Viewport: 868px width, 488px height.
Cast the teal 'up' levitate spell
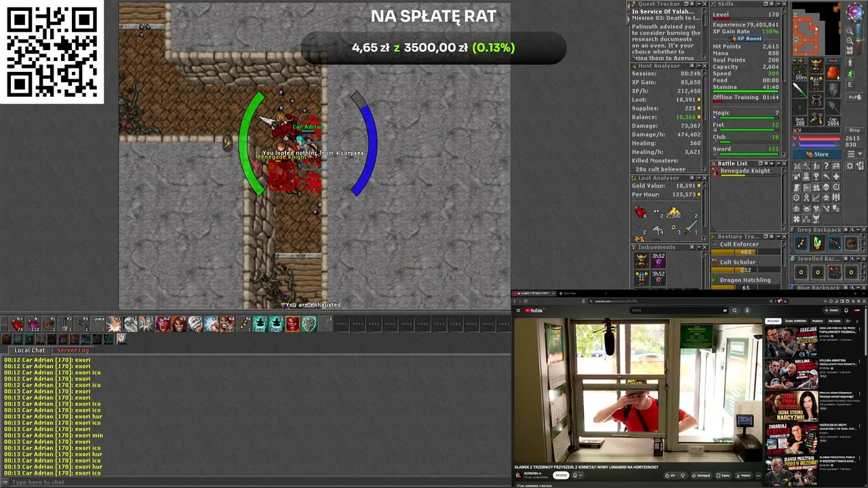pyautogui.click(x=260, y=324)
